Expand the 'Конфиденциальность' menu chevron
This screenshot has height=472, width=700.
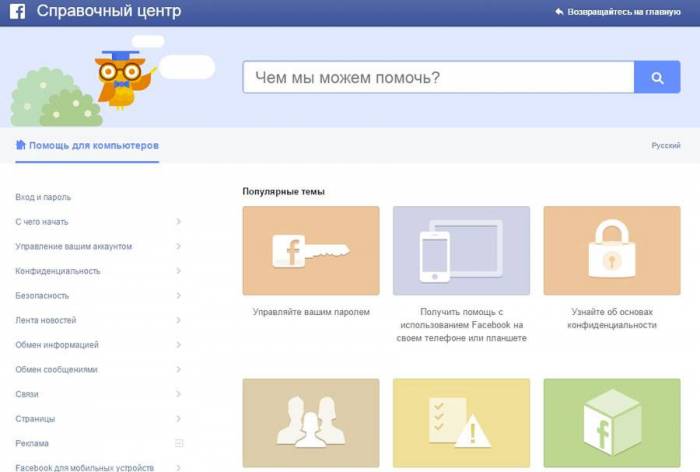[x=178, y=271]
